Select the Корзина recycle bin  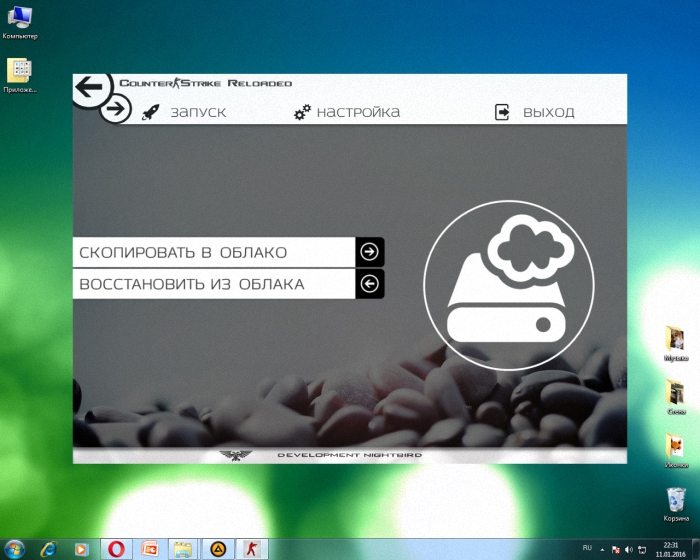676,504
